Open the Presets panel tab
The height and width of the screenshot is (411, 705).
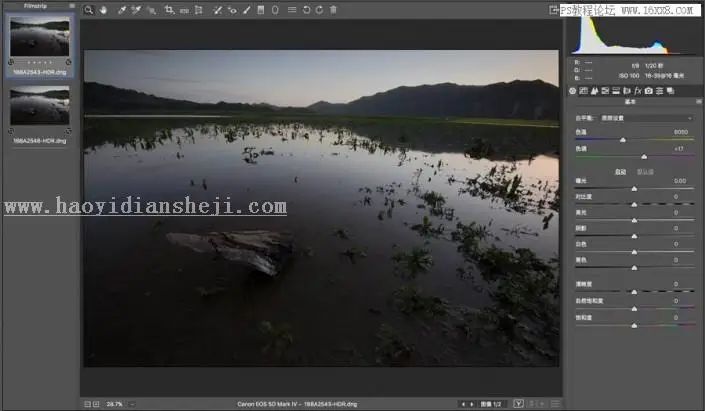(x=659, y=91)
